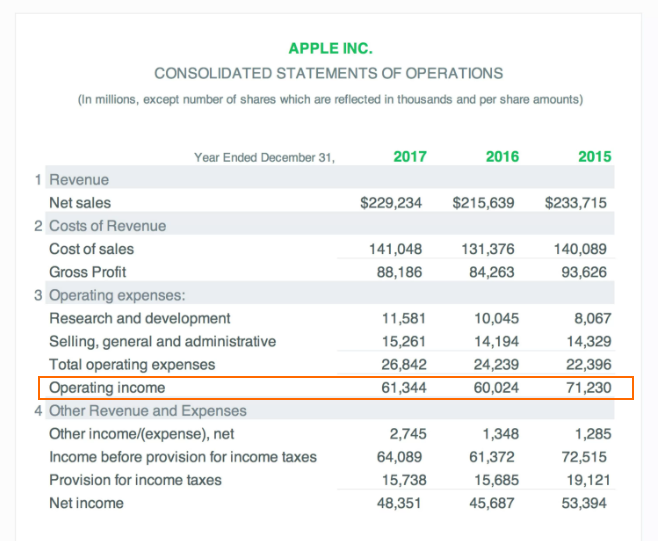The image size is (658, 541).
Task: Select the 2015 column header
Action: point(595,157)
